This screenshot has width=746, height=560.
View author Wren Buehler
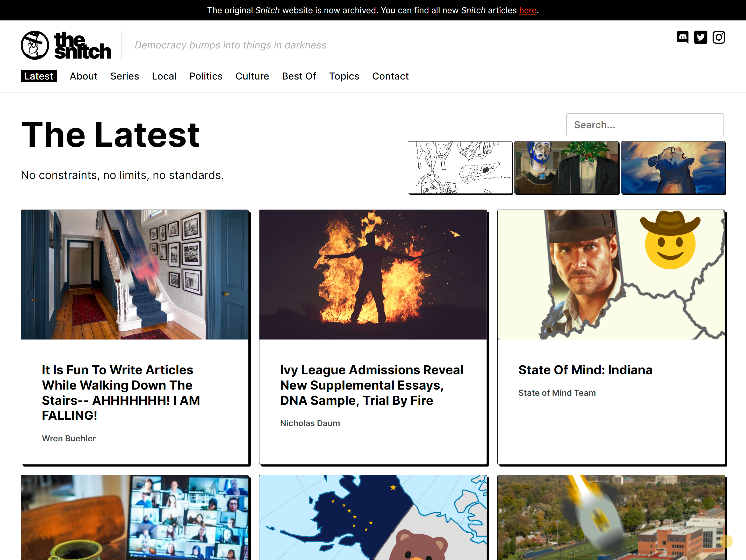tap(69, 438)
